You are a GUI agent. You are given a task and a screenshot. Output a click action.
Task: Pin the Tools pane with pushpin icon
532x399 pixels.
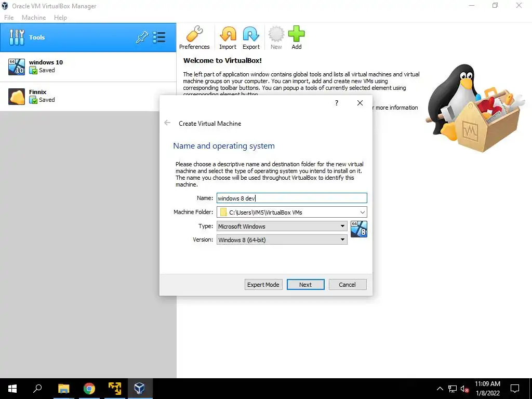(x=142, y=37)
